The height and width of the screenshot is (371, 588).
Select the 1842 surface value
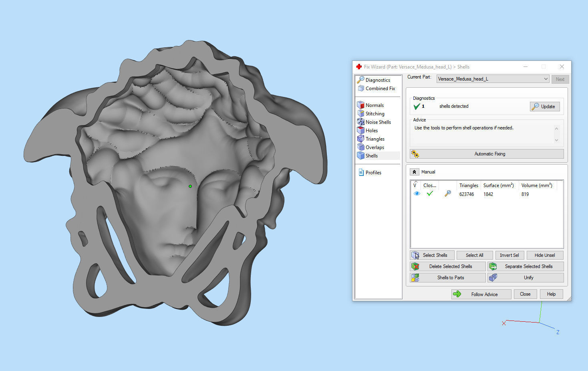point(488,194)
